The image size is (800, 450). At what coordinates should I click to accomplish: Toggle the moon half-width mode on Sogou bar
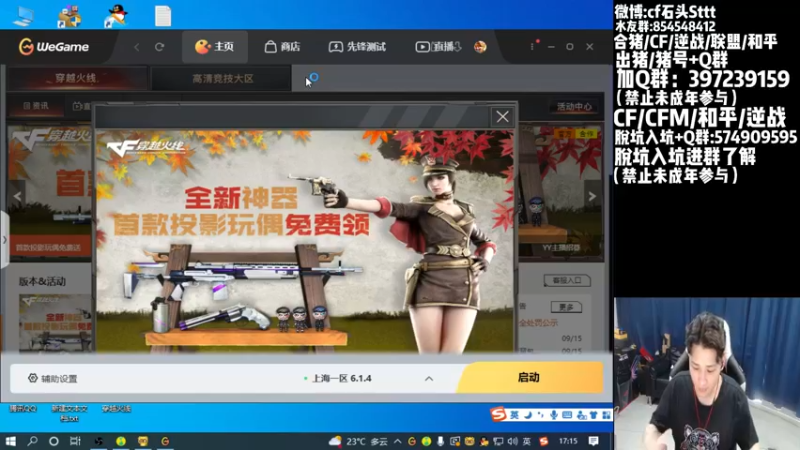pos(528,415)
